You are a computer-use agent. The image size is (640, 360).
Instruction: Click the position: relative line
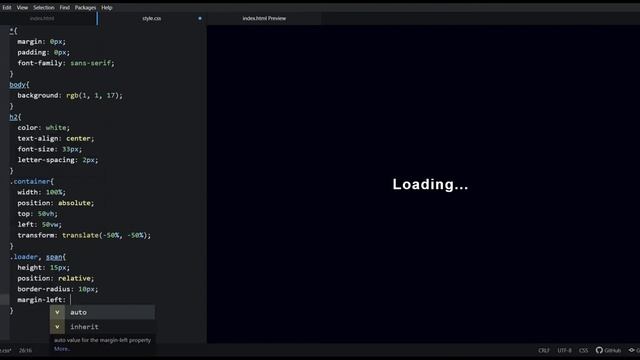click(x=56, y=278)
